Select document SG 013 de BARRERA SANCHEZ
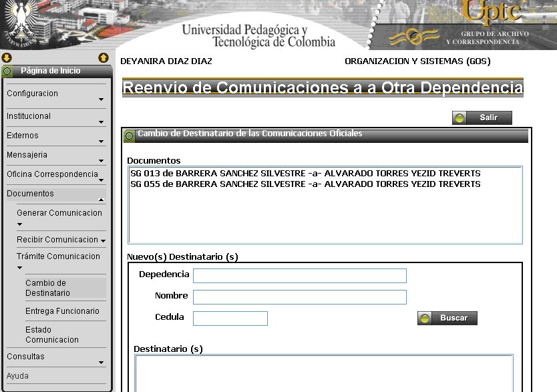 [x=305, y=173]
